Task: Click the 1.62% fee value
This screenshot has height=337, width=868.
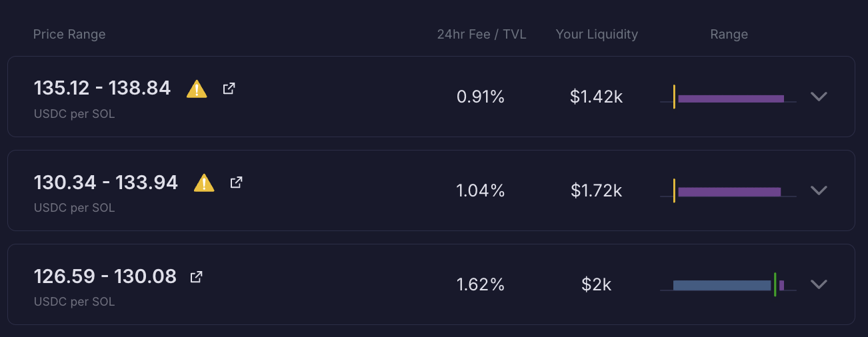Action: 480,285
